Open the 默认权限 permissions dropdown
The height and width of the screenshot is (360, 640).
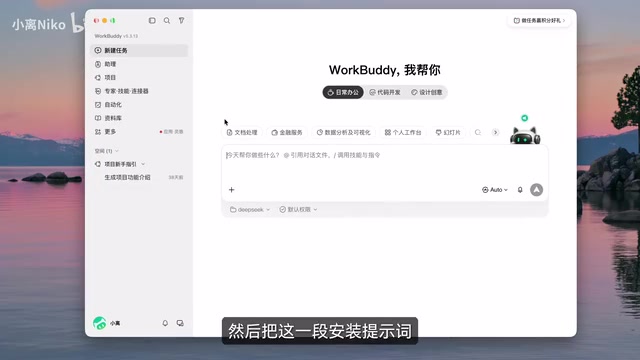[298, 209]
